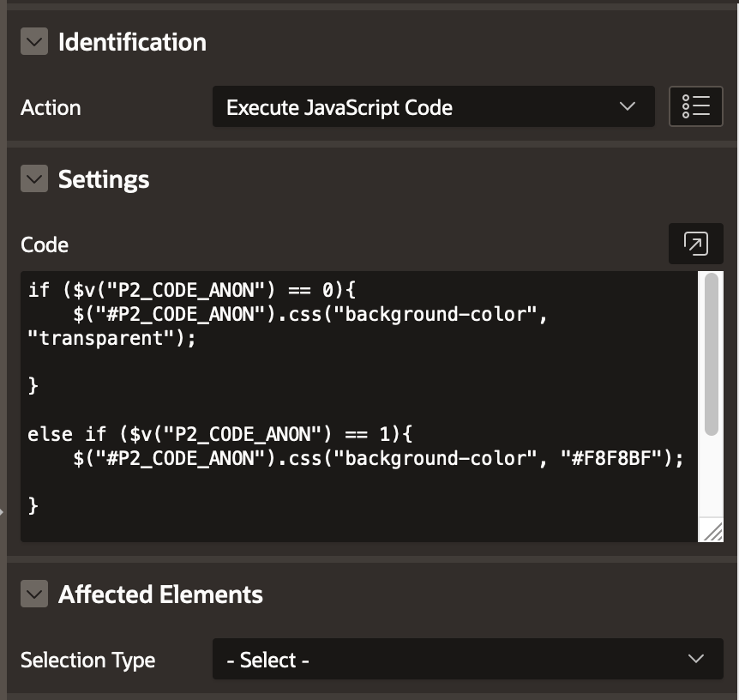Collapse the Affected Elements section
Viewport: 739px width, 700px height.
34,594
